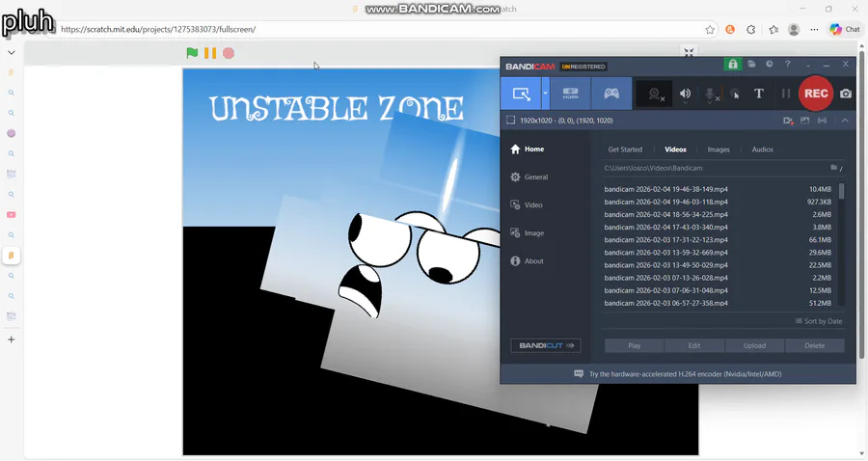Toggle the microphone recording icon
The image size is (868, 461).
coord(710,95)
